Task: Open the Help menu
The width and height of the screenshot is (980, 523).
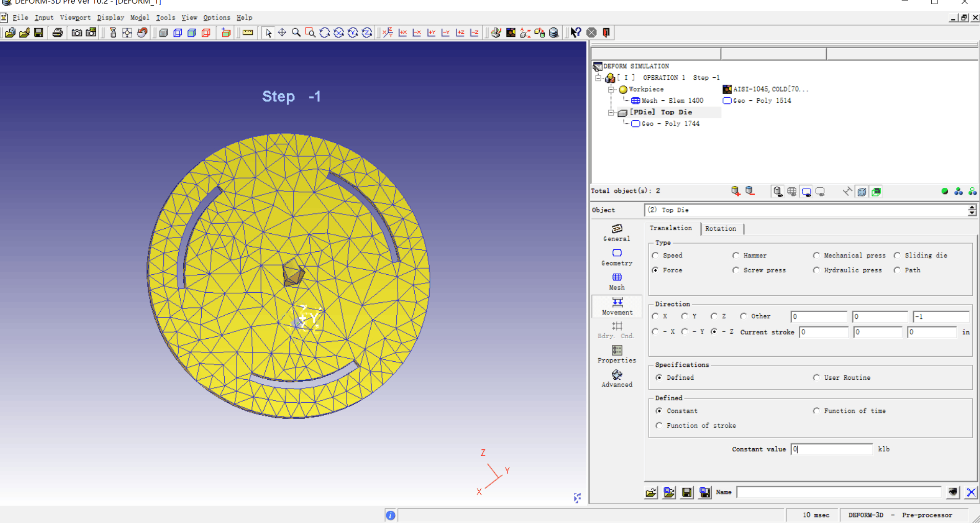Action: pos(244,17)
